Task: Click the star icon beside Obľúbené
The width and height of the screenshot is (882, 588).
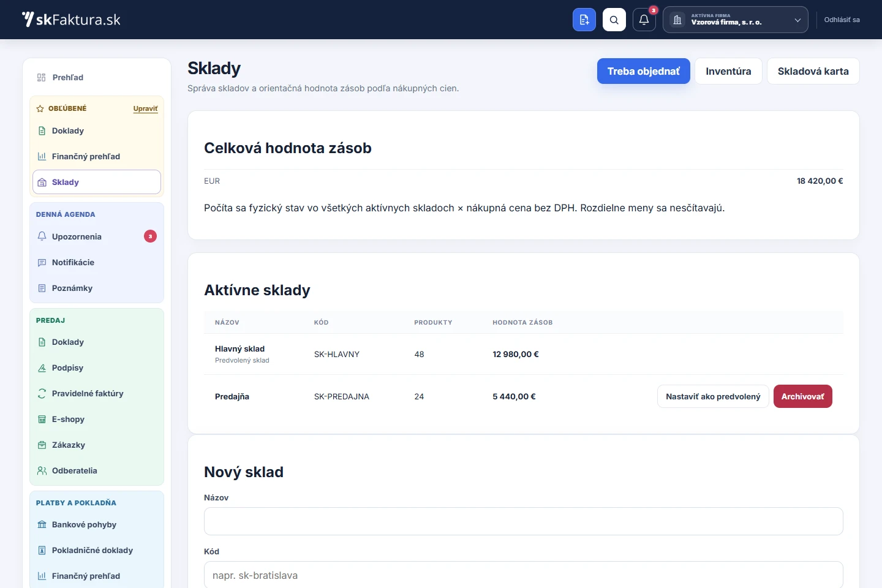Action: pos(40,108)
